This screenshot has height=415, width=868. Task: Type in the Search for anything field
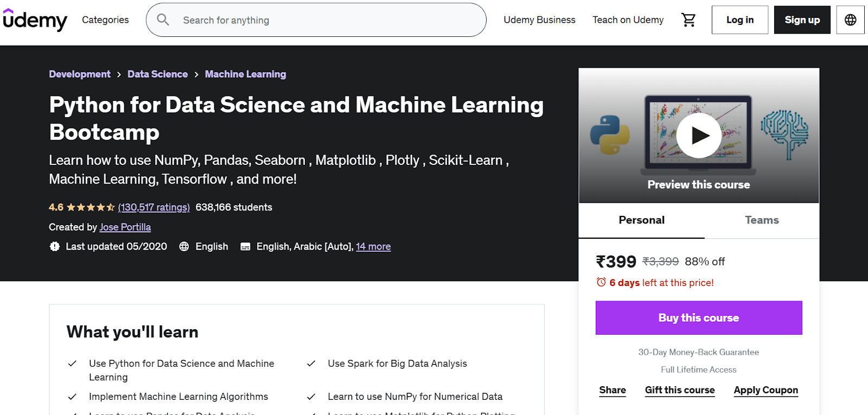[x=325, y=20]
